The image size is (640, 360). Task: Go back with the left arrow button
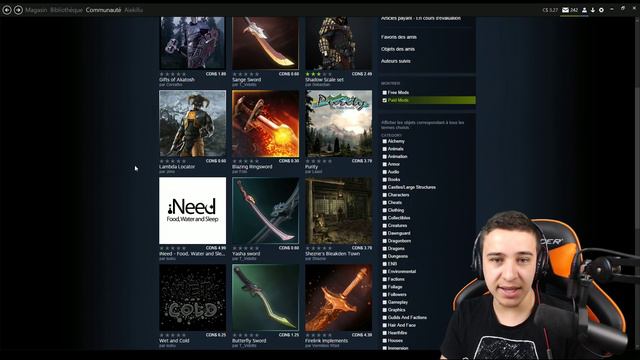[7, 10]
